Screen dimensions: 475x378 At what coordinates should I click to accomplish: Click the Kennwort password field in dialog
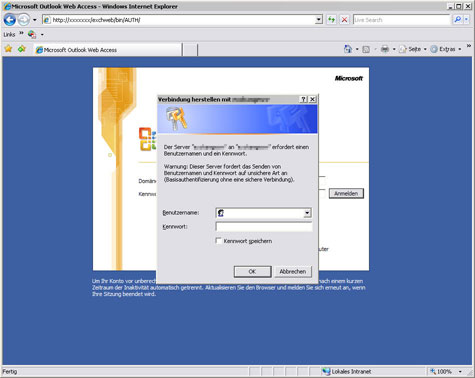coord(264,227)
